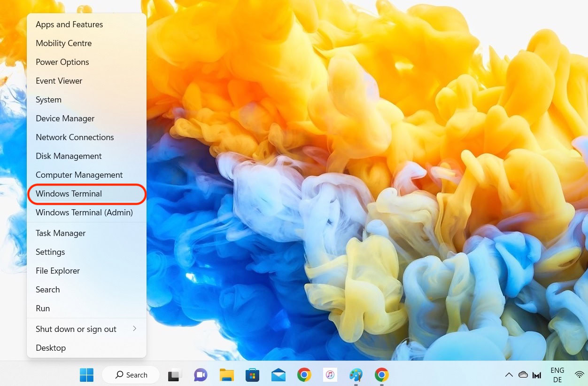Show hidden system tray icons
Image resolution: width=588 pixels, height=386 pixels.
coord(509,375)
